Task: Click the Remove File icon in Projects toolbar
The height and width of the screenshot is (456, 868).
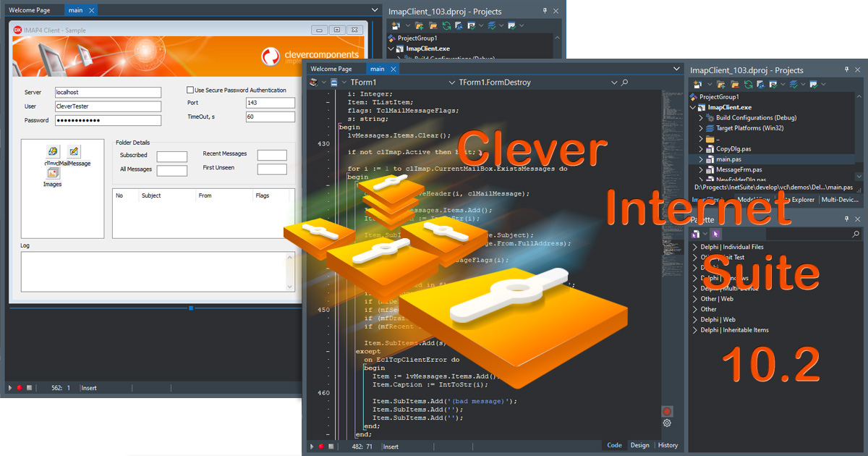Action: (x=736, y=84)
